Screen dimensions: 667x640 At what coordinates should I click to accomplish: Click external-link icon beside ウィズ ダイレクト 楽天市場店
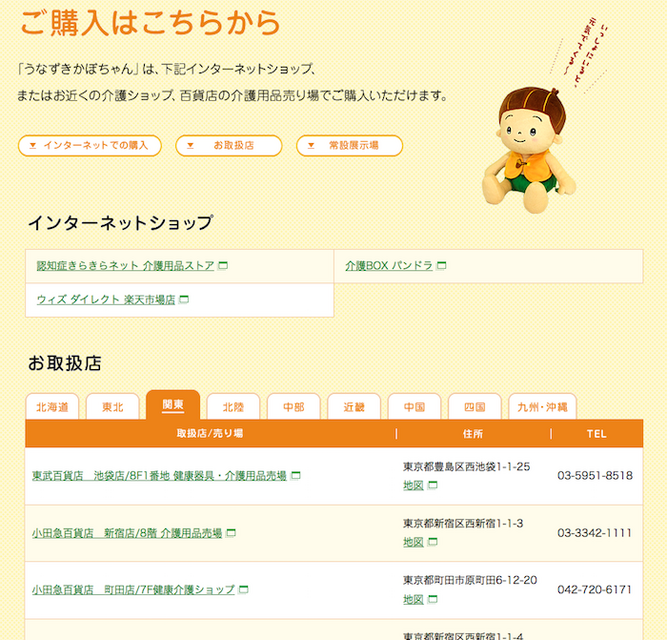184,300
